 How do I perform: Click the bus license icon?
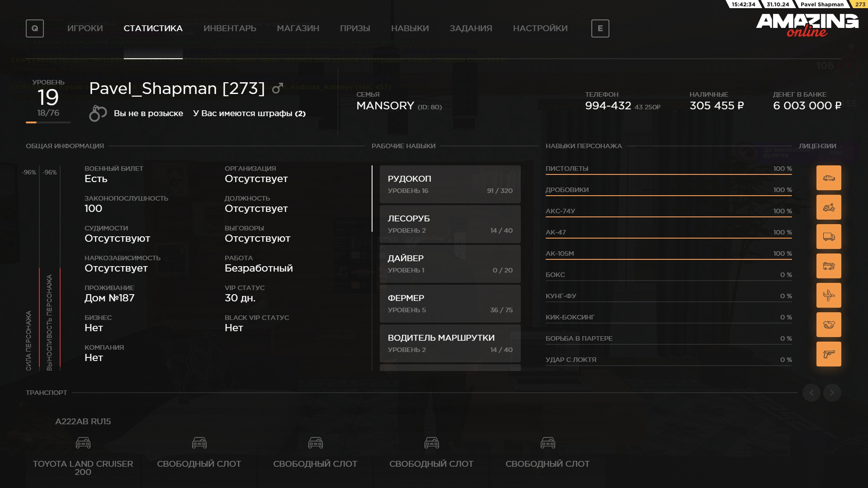tap(829, 266)
